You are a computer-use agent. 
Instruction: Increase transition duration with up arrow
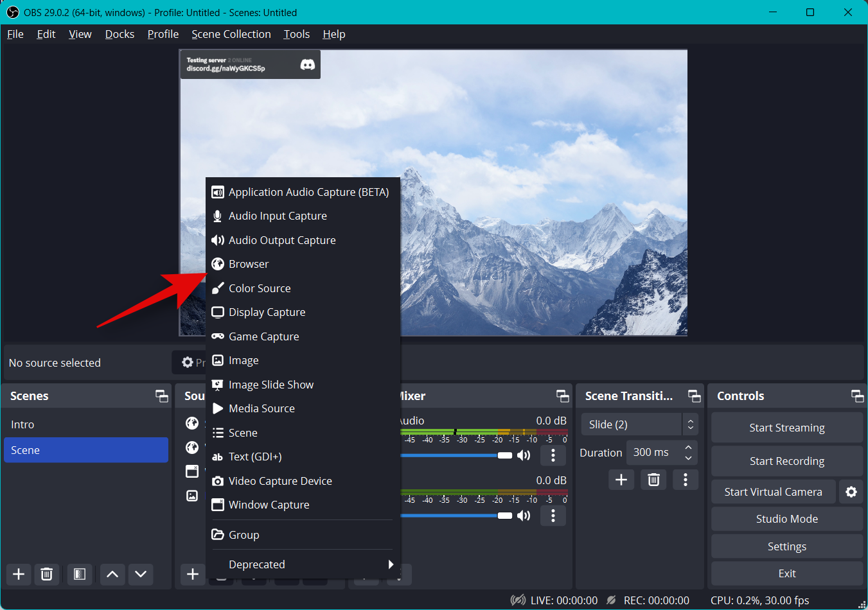pos(689,447)
